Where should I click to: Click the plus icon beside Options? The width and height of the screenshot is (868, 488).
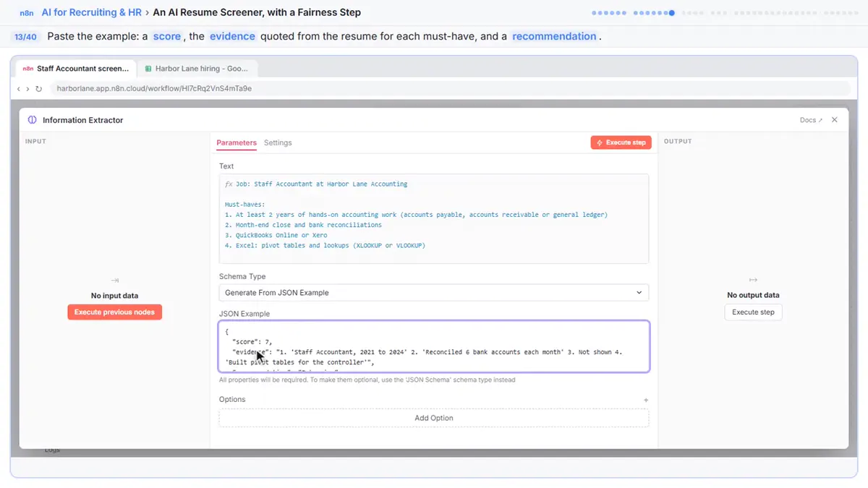[x=646, y=400]
